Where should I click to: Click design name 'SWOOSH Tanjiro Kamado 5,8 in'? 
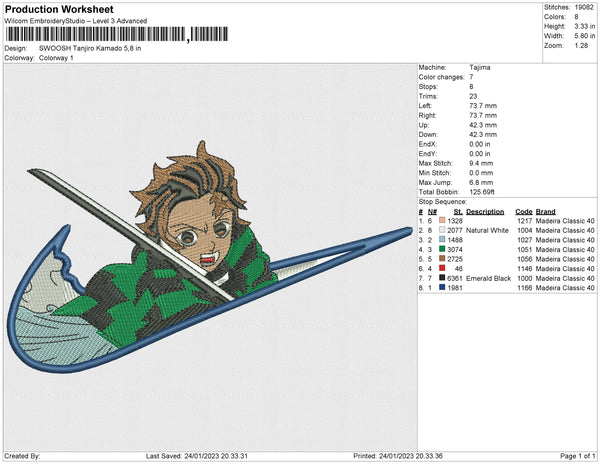tap(90, 49)
